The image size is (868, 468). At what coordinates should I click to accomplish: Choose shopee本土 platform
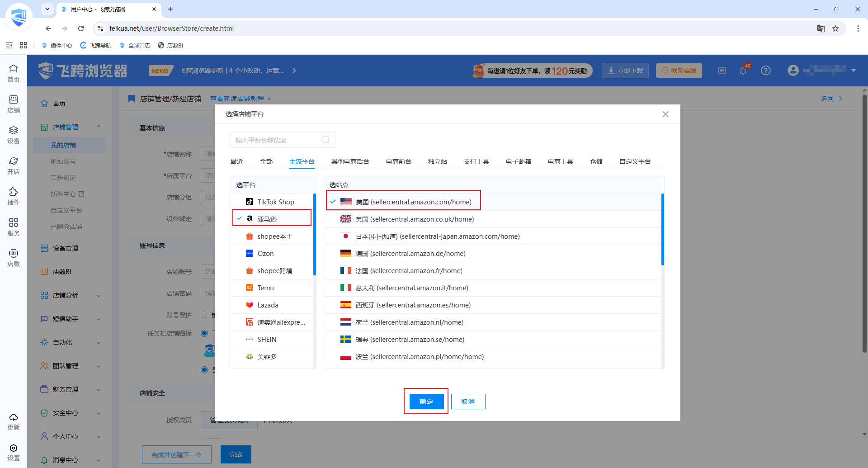pos(272,236)
